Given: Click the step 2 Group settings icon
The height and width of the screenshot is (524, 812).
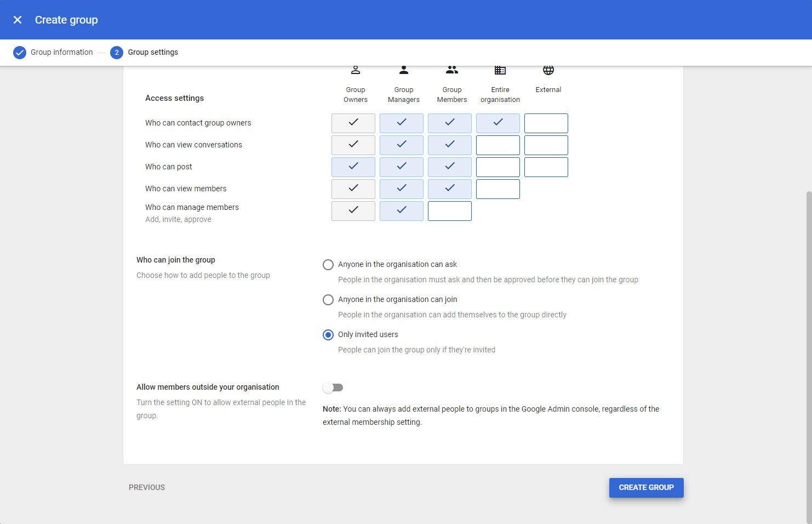Looking at the screenshot, I should coord(116,53).
